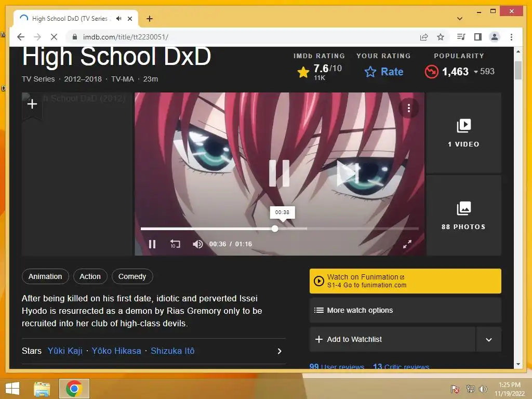The height and width of the screenshot is (399, 532).
Task: Enter fullscreen mode in the video player
Action: click(x=407, y=244)
